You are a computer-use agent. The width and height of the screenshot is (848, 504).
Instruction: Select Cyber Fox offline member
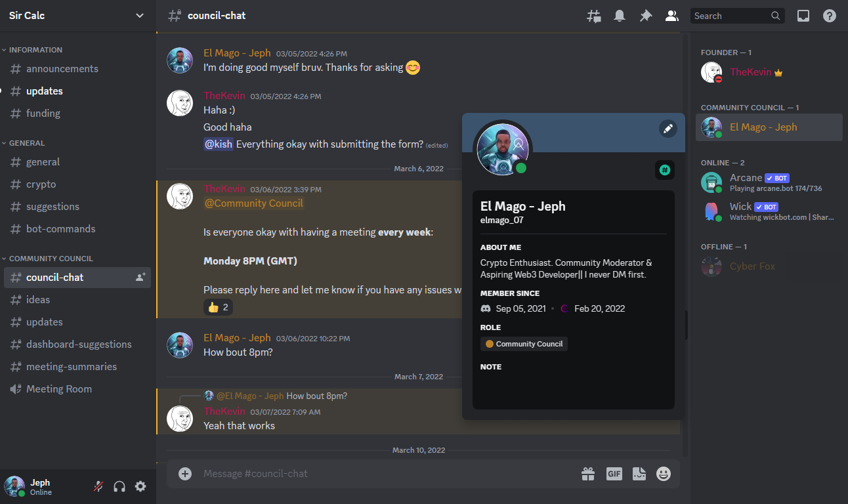coord(769,266)
